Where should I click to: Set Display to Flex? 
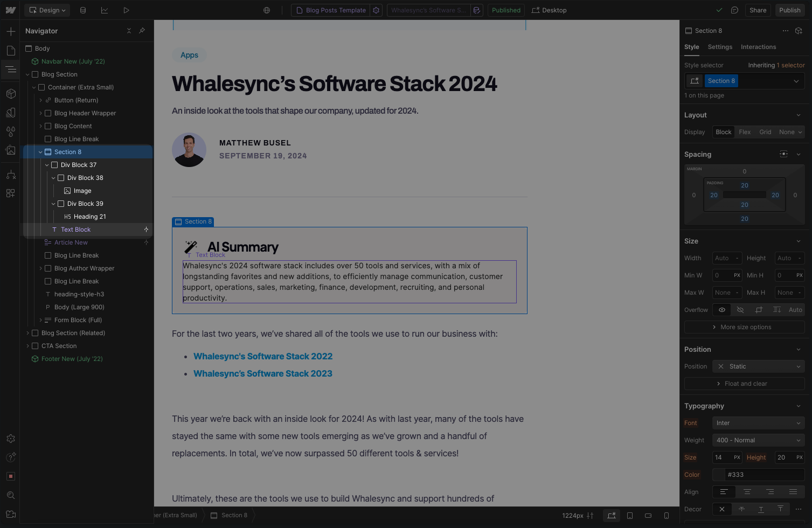tap(745, 132)
